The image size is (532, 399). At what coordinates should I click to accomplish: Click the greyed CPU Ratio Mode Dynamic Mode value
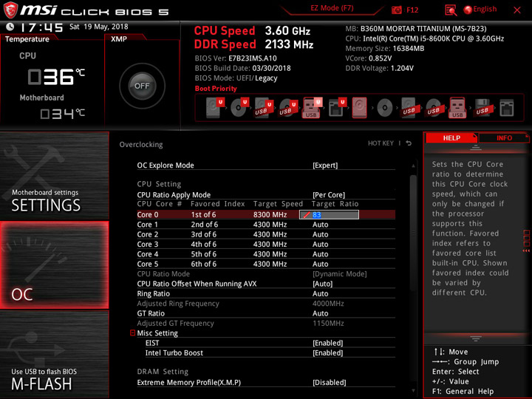pos(340,274)
